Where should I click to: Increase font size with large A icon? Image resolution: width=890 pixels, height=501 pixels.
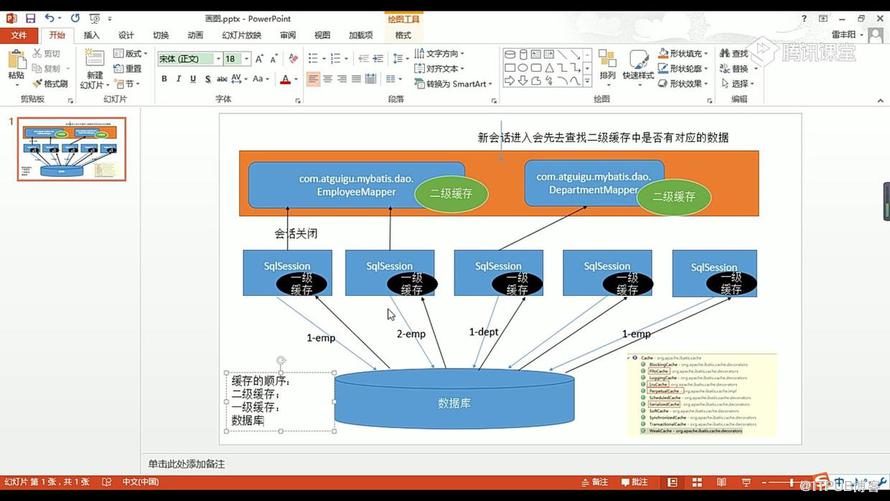pos(259,58)
